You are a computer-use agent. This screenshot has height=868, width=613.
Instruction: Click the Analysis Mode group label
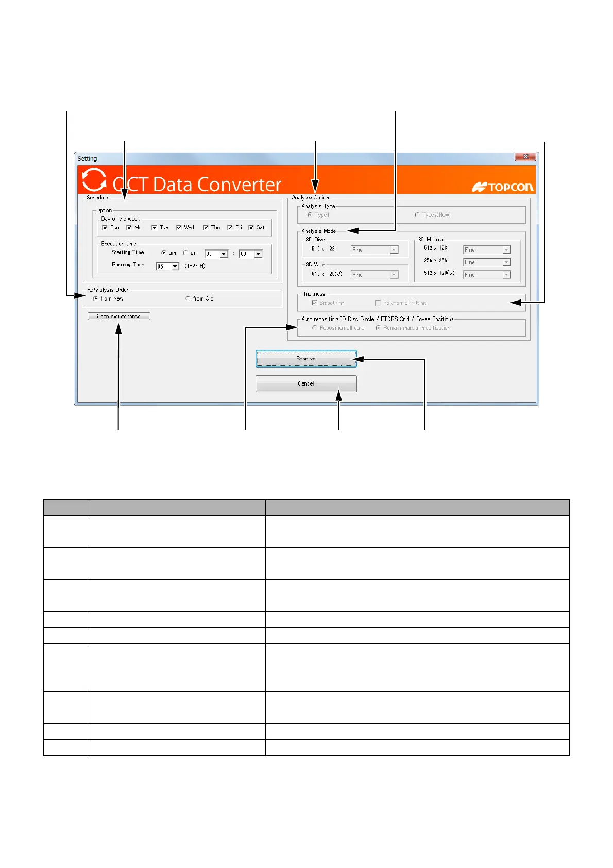coord(319,231)
